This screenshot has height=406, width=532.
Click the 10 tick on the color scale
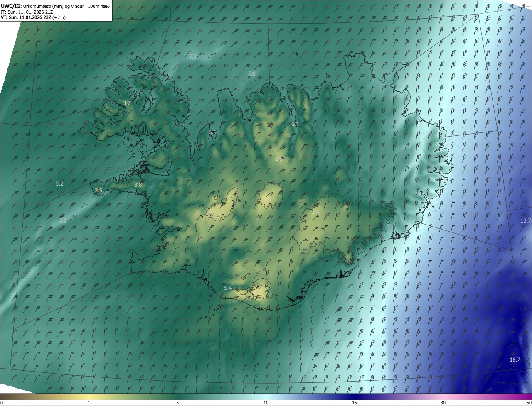tap(266, 403)
